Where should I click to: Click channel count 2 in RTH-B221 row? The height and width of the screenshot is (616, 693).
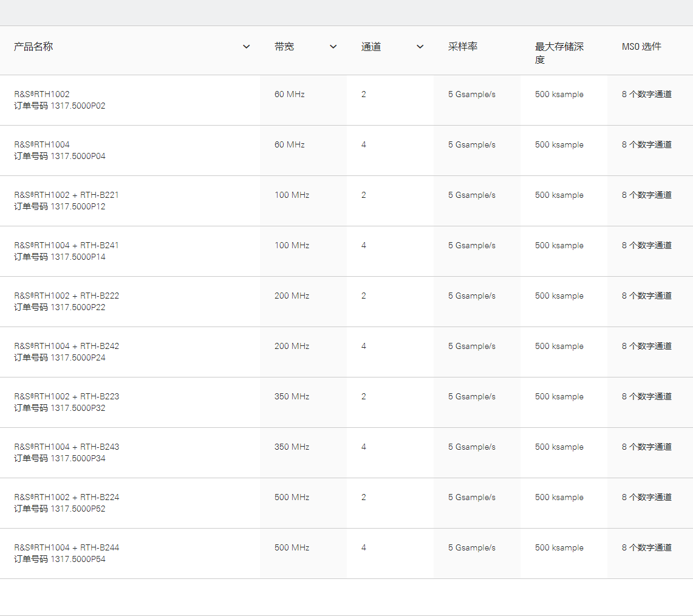[x=364, y=195]
